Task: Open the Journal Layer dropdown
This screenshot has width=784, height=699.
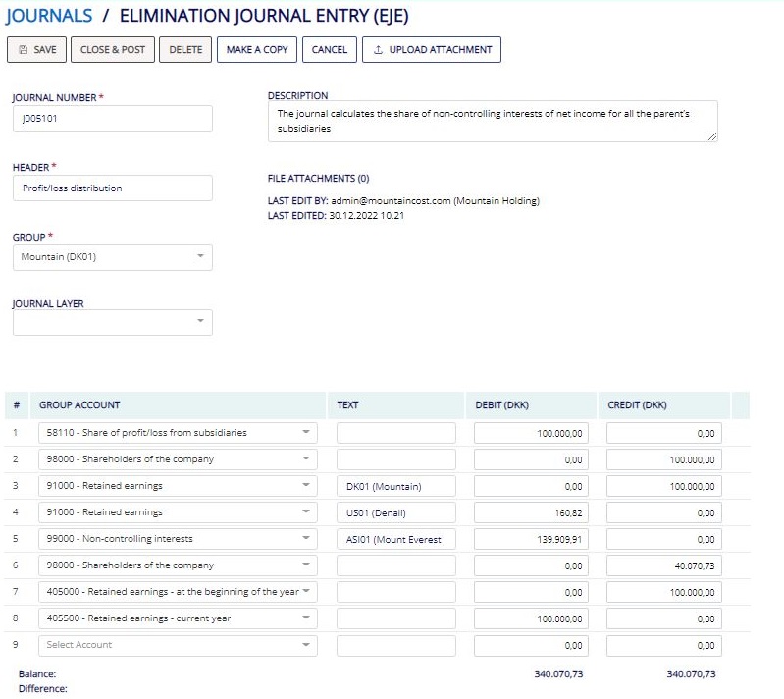Action: point(113,322)
